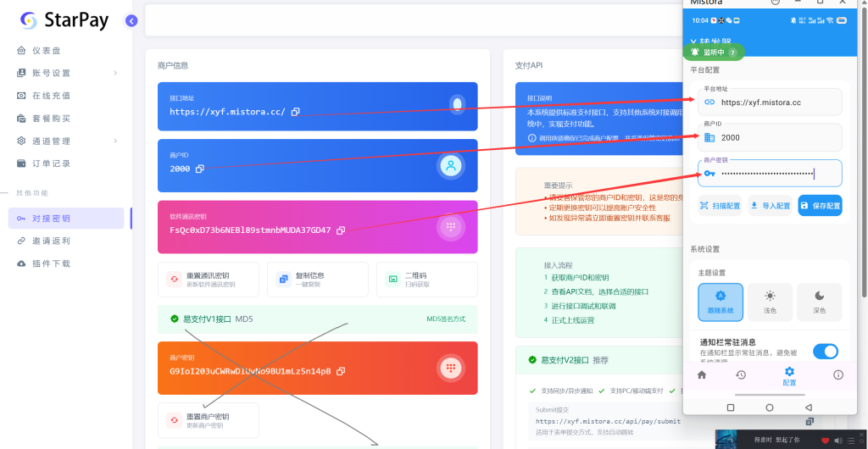Select 跟随系统 theme option
This screenshot has height=449, width=868.
[x=721, y=302]
